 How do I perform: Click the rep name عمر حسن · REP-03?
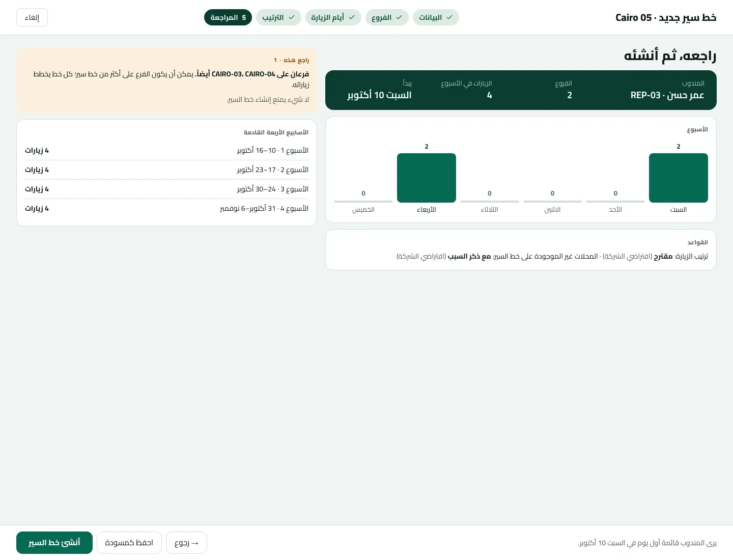(667, 95)
